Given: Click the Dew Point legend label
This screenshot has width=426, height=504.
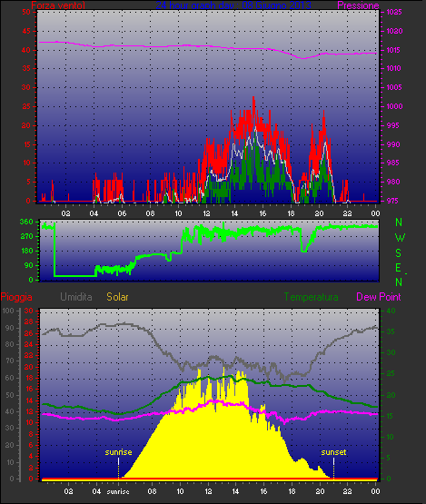Looking at the screenshot, I should click(x=379, y=297).
